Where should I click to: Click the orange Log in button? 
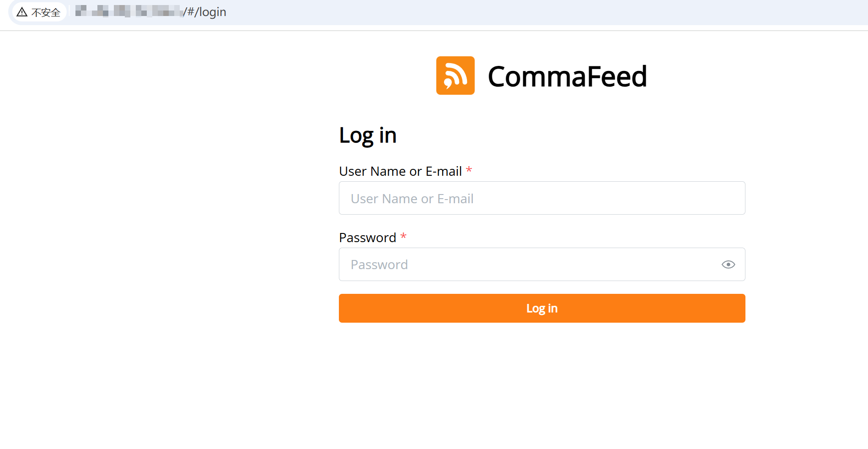pos(542,308)
